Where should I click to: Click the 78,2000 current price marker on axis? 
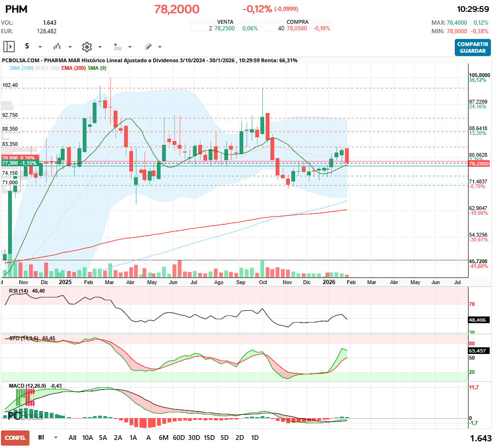[479, 163]
